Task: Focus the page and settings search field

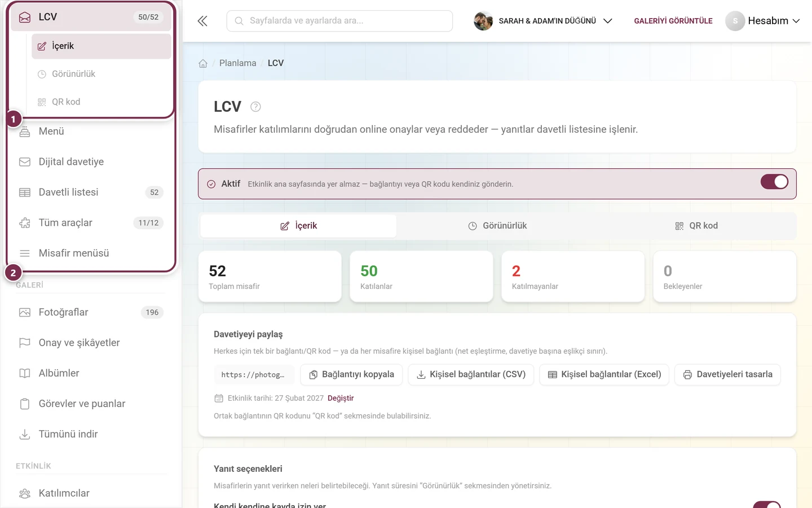Action: click(x=339, y=21)
